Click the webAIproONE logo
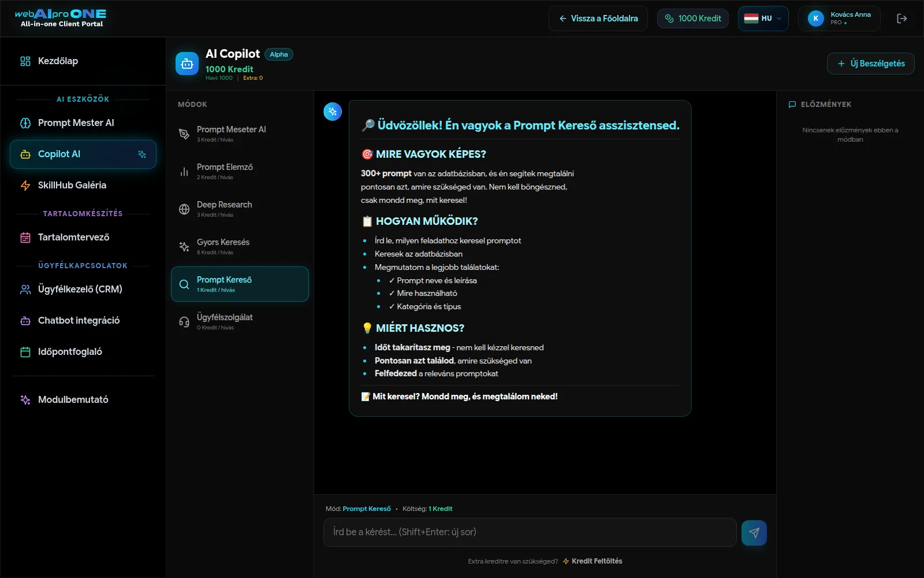The width and height of the screenshot is (924, 578). click(61, 18)
